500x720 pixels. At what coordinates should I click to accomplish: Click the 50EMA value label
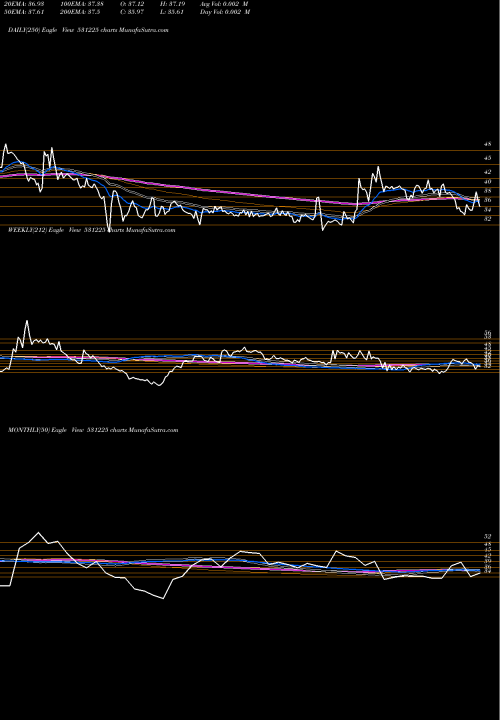click(24, 12)
